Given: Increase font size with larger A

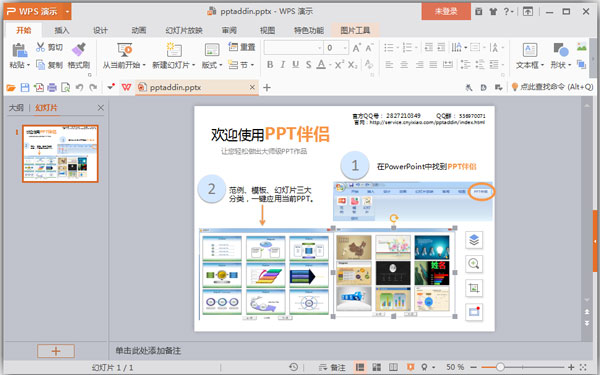Looking at the screenshot, I should click(357, 48).
